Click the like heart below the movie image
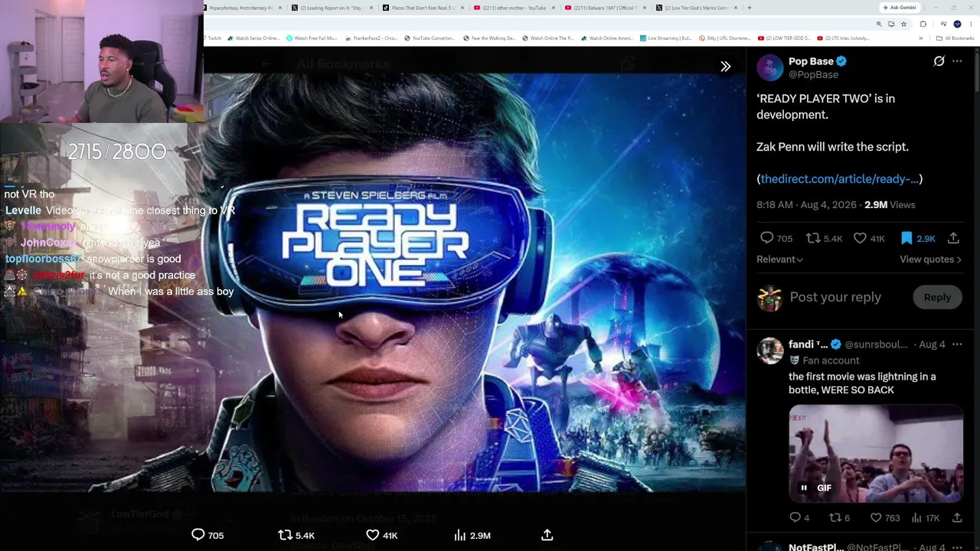The height and width of the screenshot is (551, 980). pyautogui.click(x=372, y=535)
